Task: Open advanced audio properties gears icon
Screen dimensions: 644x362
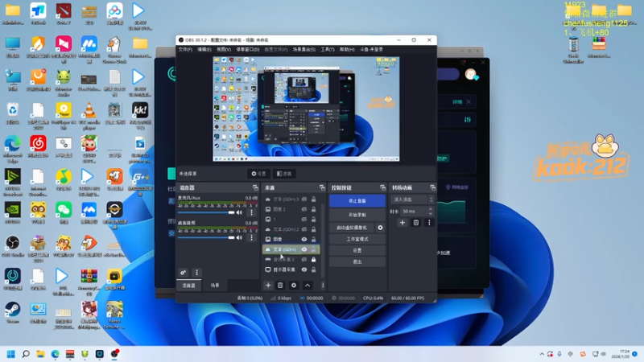Action: [184, 273]
